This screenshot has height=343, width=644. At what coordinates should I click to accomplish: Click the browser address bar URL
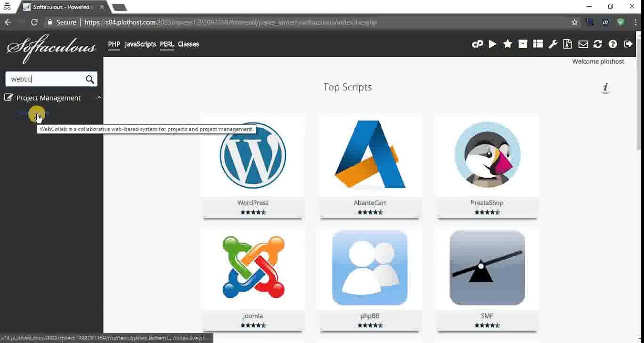click(230, 22)
